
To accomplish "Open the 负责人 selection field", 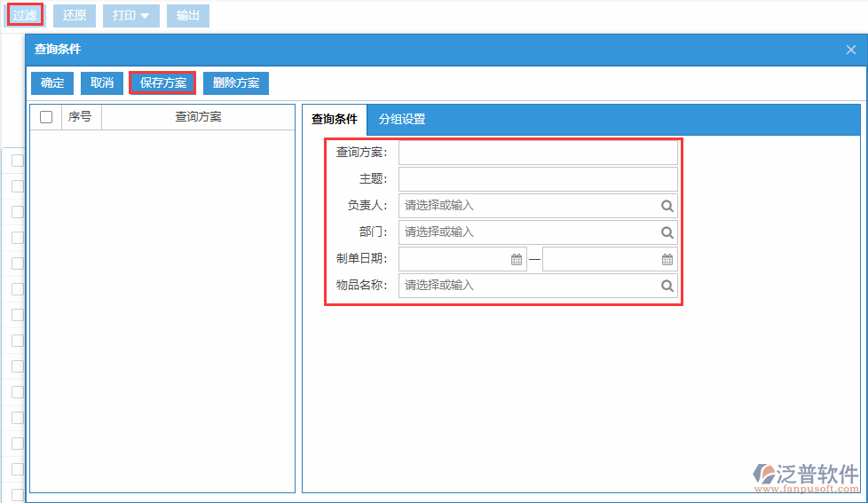I will tap(529, 206).
